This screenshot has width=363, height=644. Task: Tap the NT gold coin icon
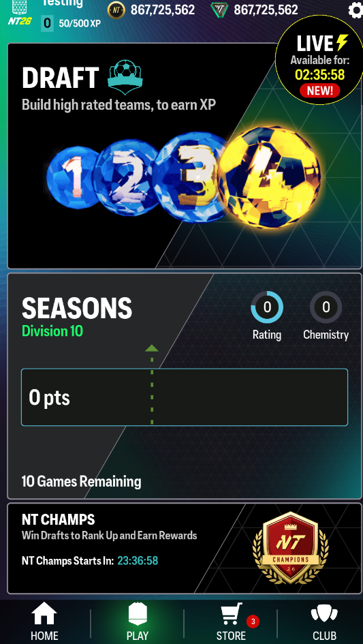click(x=116, y=10)
